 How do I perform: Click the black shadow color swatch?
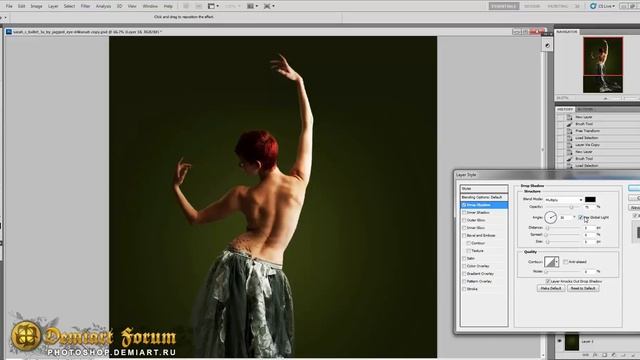(590, 200)
